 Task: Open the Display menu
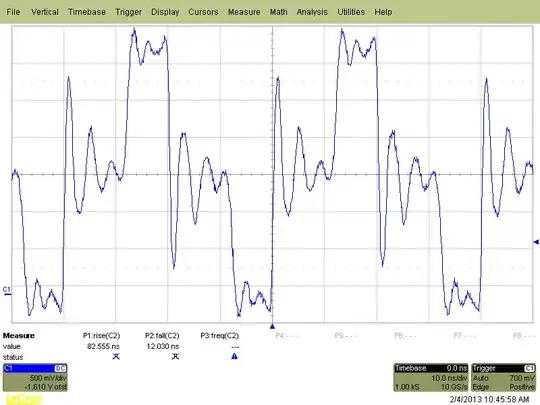pyautogui.click(x=165, y=12)
